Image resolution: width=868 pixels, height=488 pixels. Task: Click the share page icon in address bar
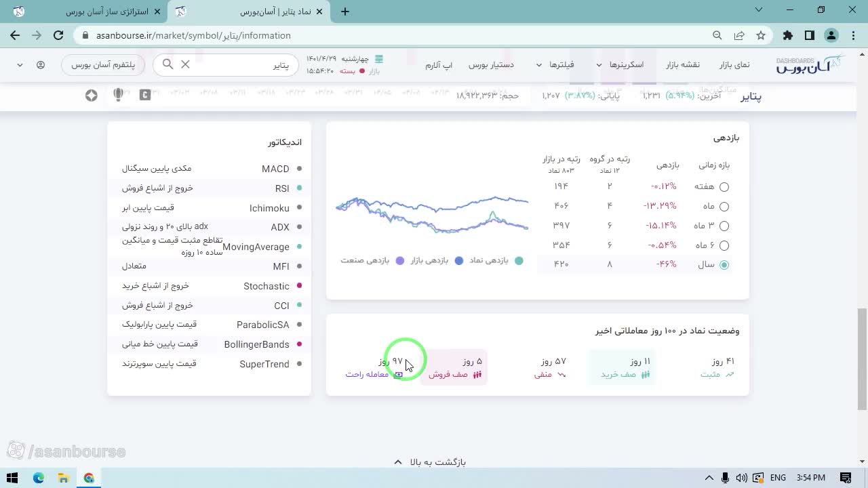click(739, 35)
